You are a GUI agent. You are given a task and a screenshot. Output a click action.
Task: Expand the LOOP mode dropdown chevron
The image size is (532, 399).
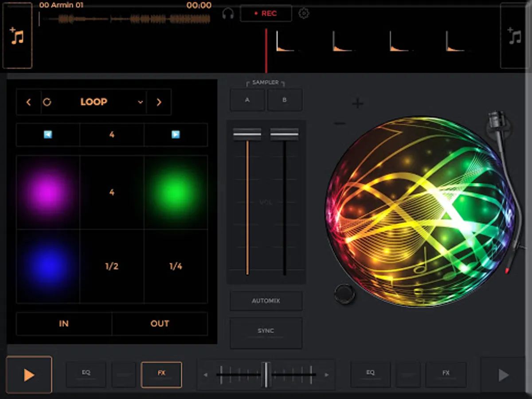coord(140,102)
